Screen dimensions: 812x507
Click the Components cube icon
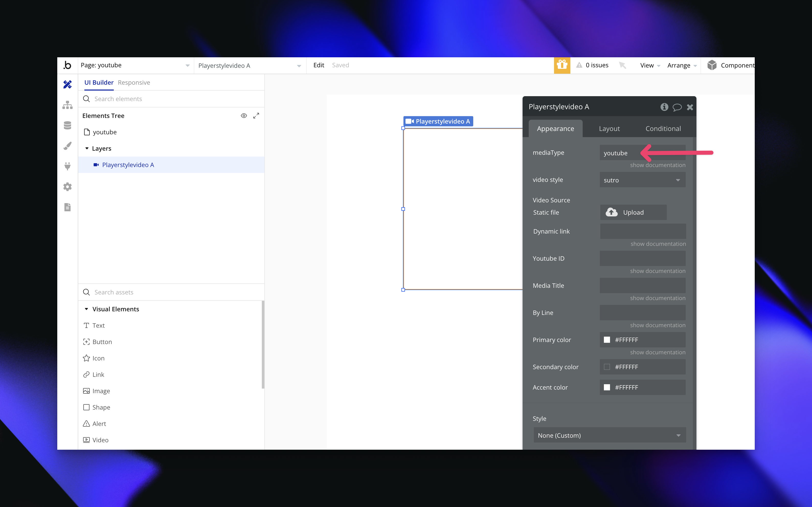(712, 65)
